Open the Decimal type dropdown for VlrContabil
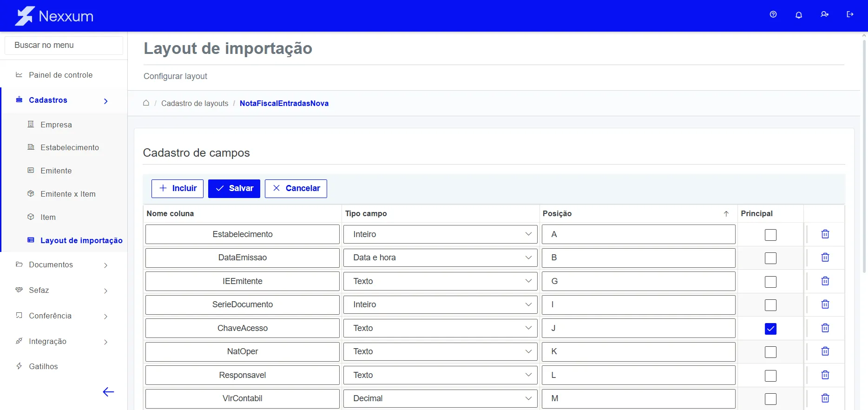This screenshot has width=868, height=410. tap(441, 398)
